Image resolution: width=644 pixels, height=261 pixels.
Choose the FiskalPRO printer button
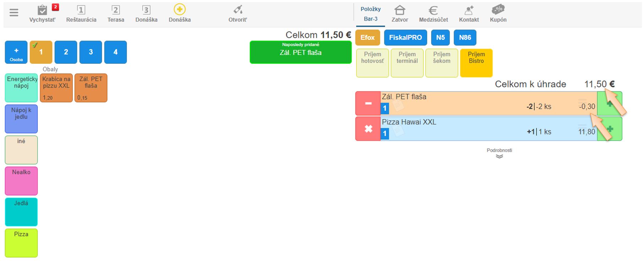coord(405,38)
